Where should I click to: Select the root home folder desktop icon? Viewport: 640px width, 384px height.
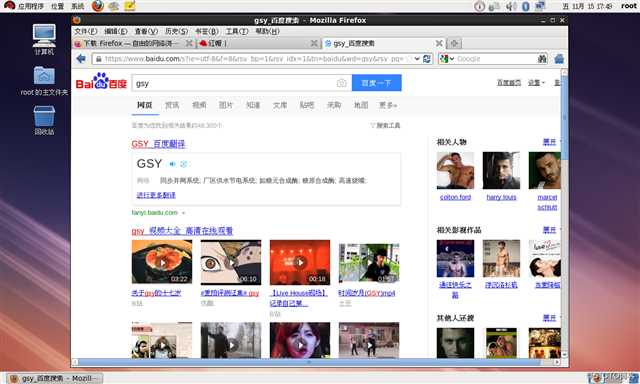[x=44, y=81]
